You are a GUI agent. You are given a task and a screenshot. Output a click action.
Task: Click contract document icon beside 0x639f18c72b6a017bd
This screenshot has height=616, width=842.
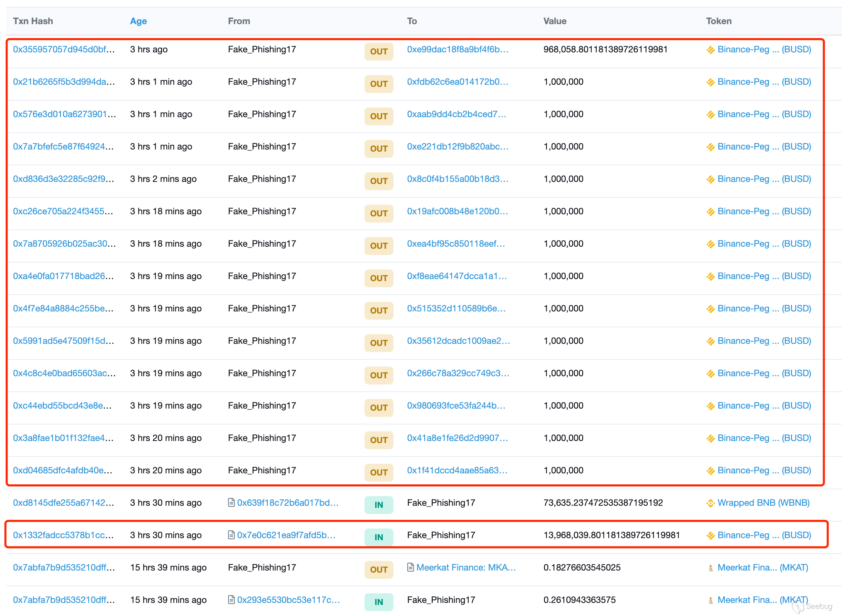click(x=231, y=503)
